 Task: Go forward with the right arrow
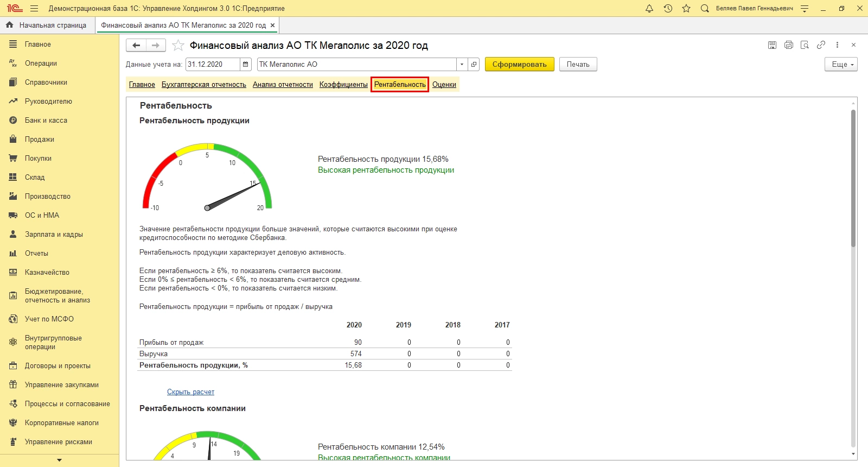pyautogui.click(x=156, y=46)
